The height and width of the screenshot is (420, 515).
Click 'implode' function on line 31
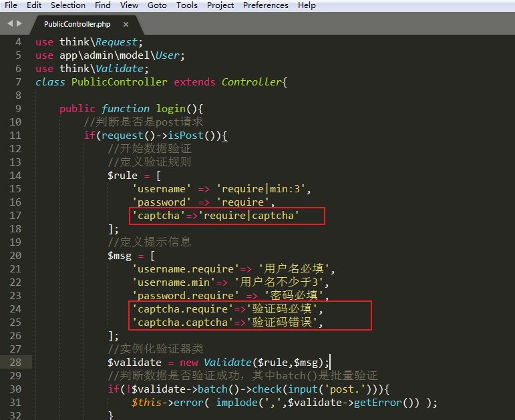(236, 403)
